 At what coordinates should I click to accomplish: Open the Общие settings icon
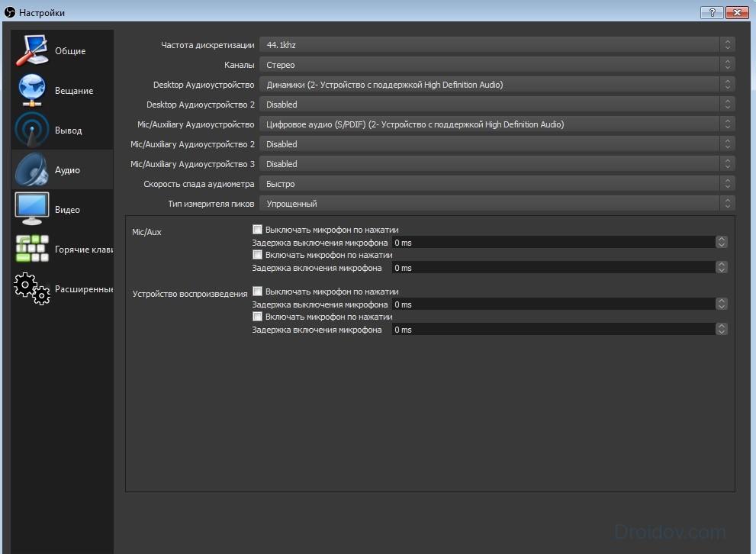32,50
